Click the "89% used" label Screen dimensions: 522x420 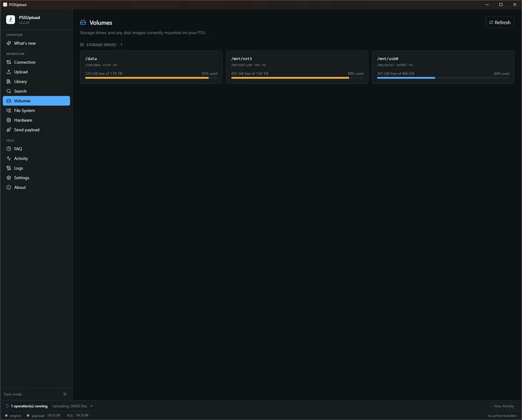pos(356,73)
